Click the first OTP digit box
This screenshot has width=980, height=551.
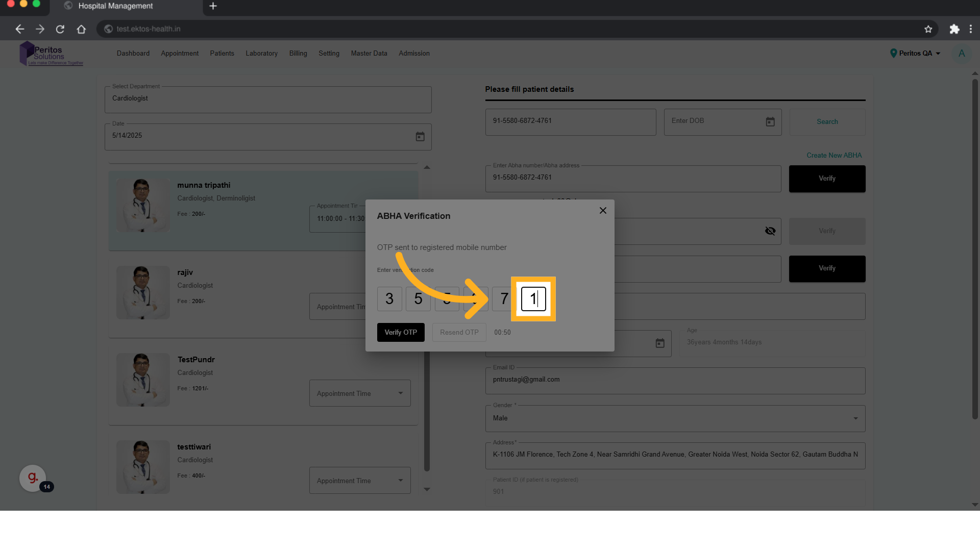(x=389, y=299)
